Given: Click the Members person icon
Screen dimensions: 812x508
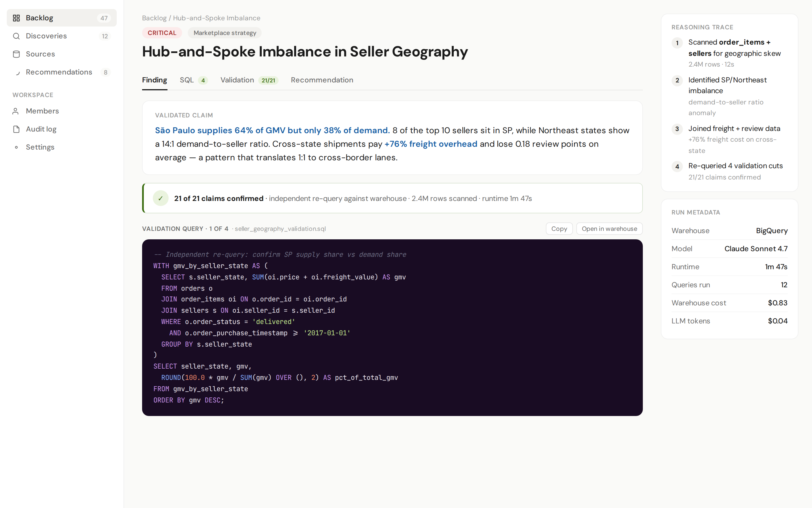Looking at the screenshot, I should (16, 111).
